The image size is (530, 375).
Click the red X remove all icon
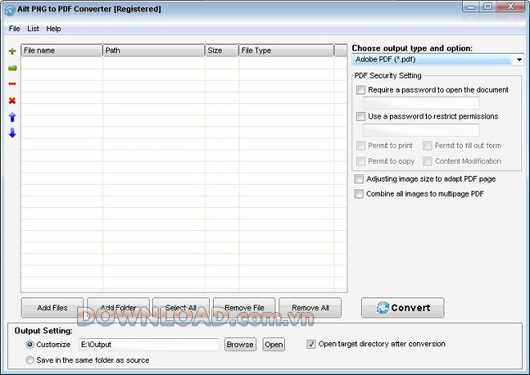[x=13, y=100]
